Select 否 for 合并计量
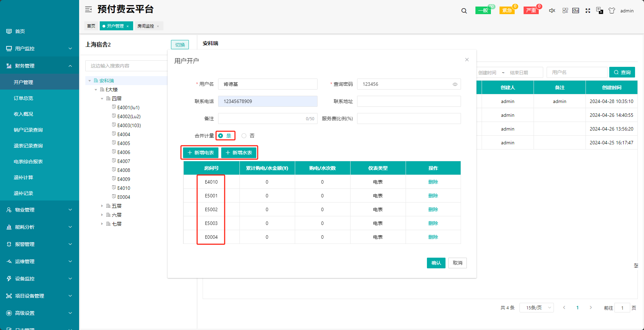The height and width of the screenshot is (330, 644). pos(244,136)
